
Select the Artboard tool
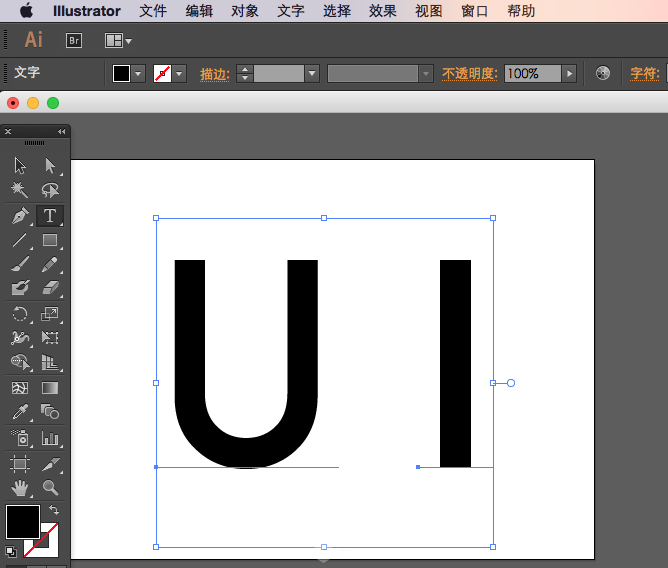[x=20, y=464]
